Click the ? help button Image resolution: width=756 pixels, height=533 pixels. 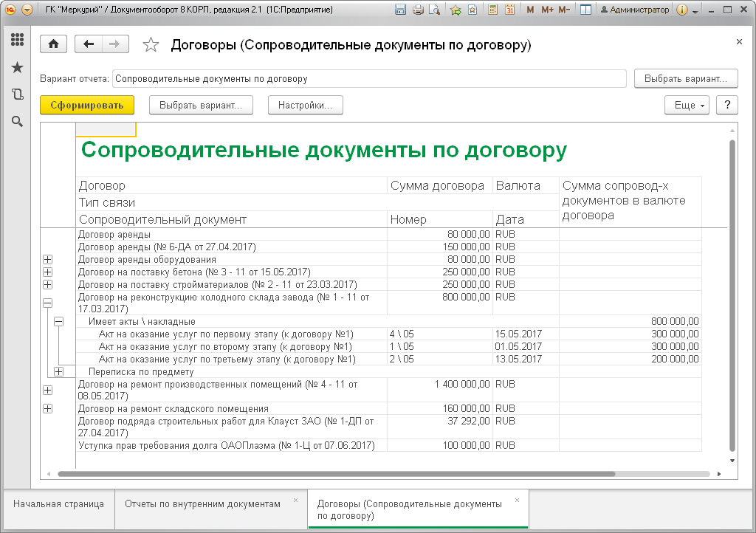click(x=727, y=105)
